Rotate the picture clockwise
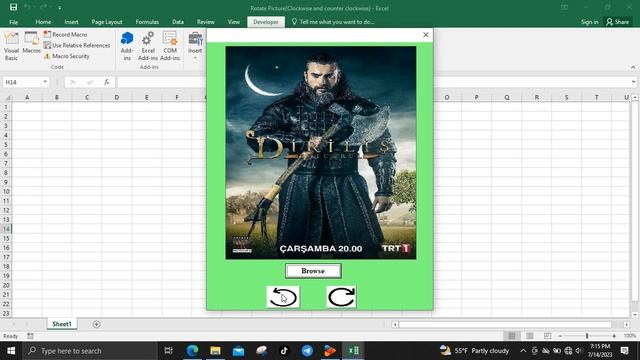This screenshot has height=360, width=640. click(x=341, y=297)
